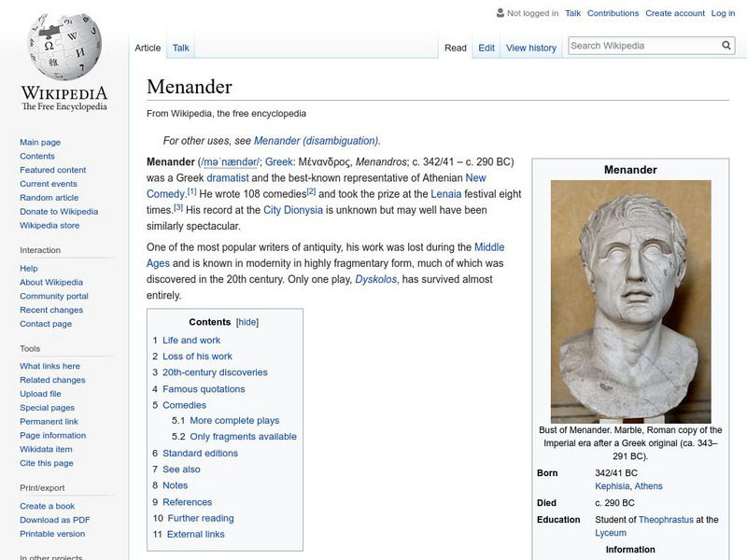Click footnote reference [2]

[311, 191]
